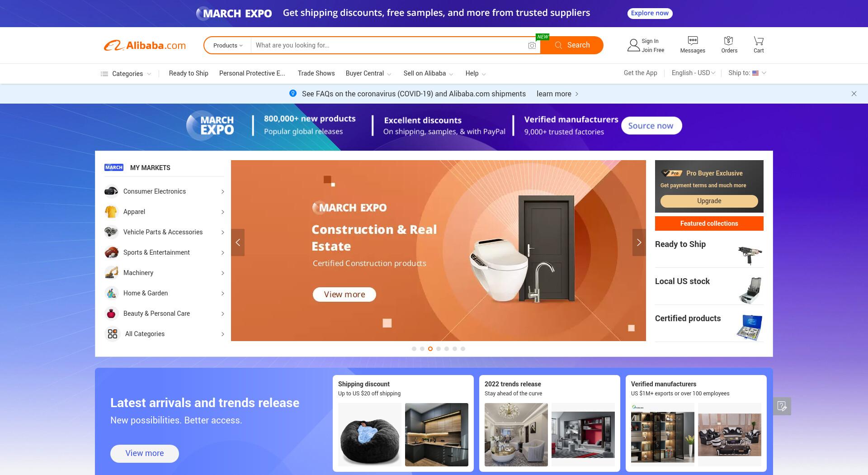The image size is (868, 475).
Task: Click the Explore now button
Action: click(650, 13)
